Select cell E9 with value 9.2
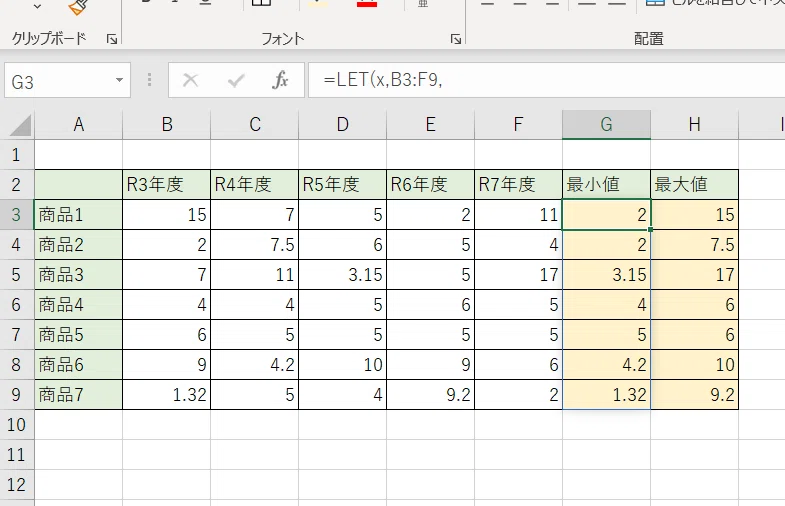The image size is (785, 506). pyautogui.click(x=431, y=395)
